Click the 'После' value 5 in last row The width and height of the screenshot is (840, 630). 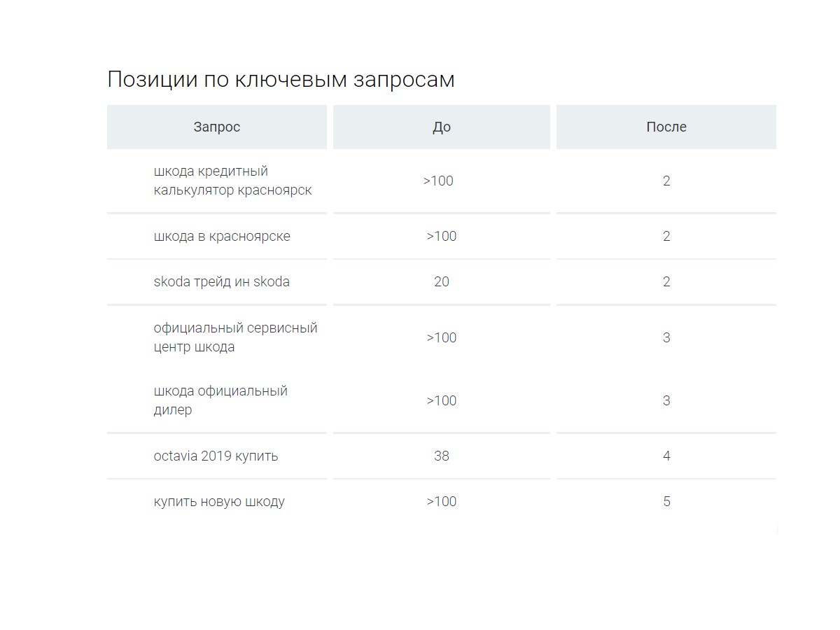[x=666, y=501]
